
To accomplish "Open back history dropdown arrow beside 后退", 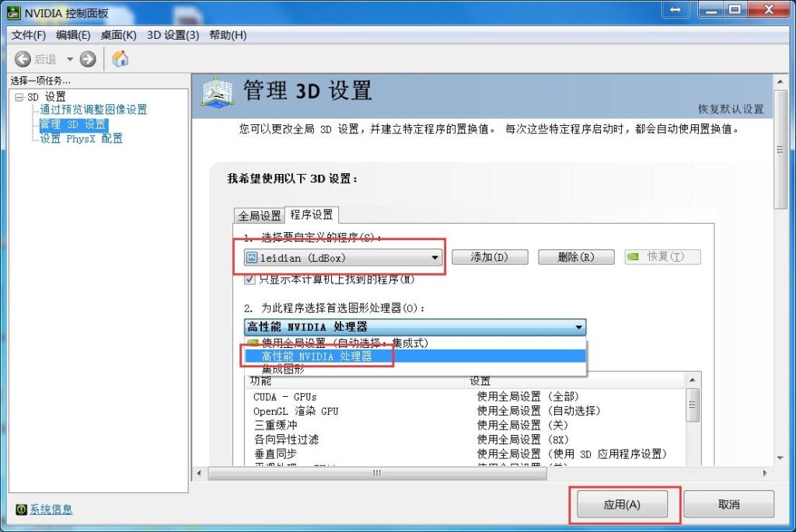I will [x=70, y=59].
